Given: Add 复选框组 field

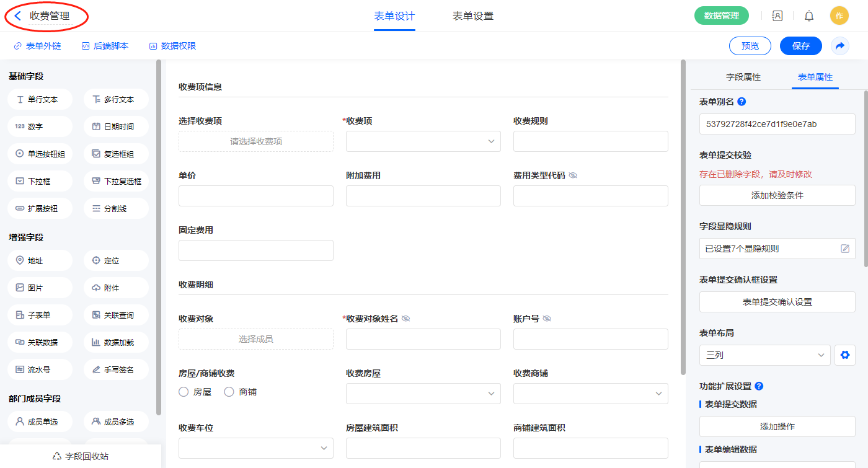Looking at the screenshot, I should click(116, 154).
